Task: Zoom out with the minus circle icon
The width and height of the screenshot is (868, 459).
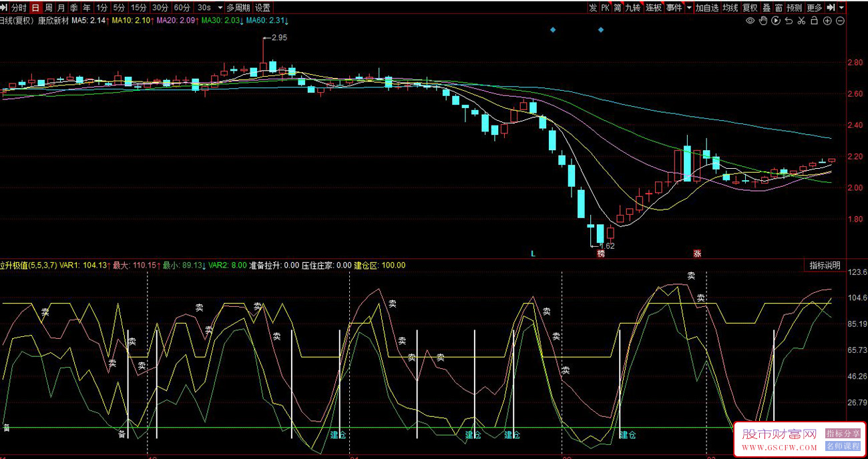Action: coord(840,21)
